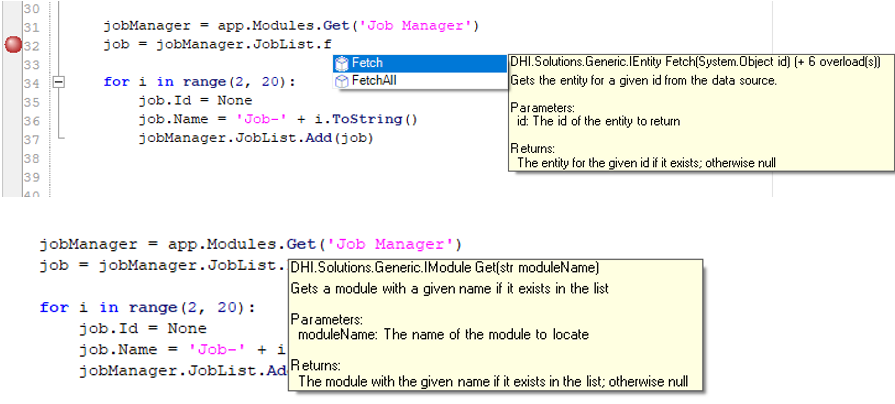
Task: Click the job.Id = None line in top editor
Action: [195, 100]
